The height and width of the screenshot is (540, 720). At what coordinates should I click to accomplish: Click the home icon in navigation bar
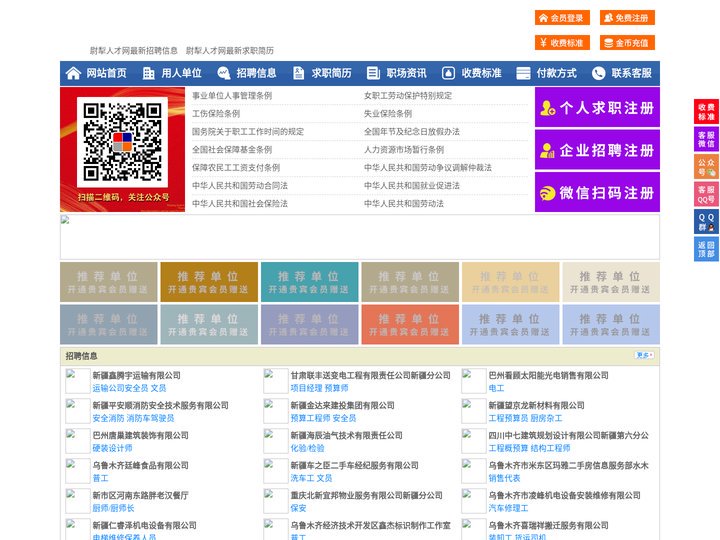pos(73,73)
